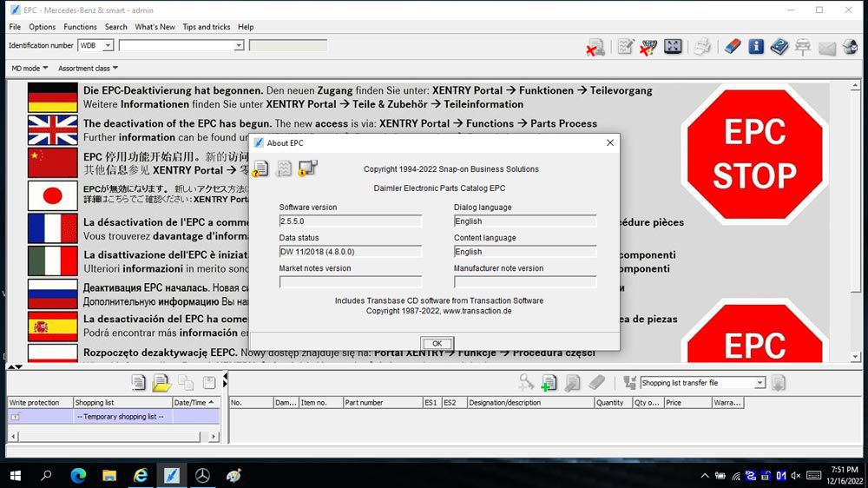The image size is (868, 488).
Task: Click the Data status field
Action: point(351,252)
